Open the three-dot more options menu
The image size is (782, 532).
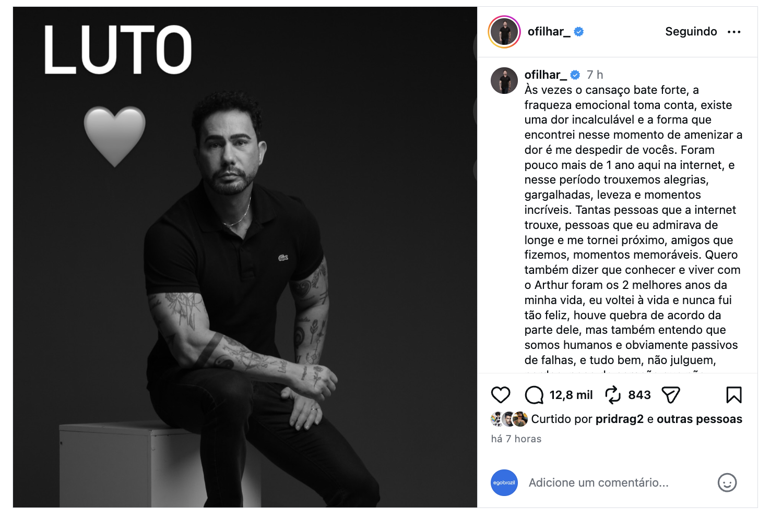(734, 32)
